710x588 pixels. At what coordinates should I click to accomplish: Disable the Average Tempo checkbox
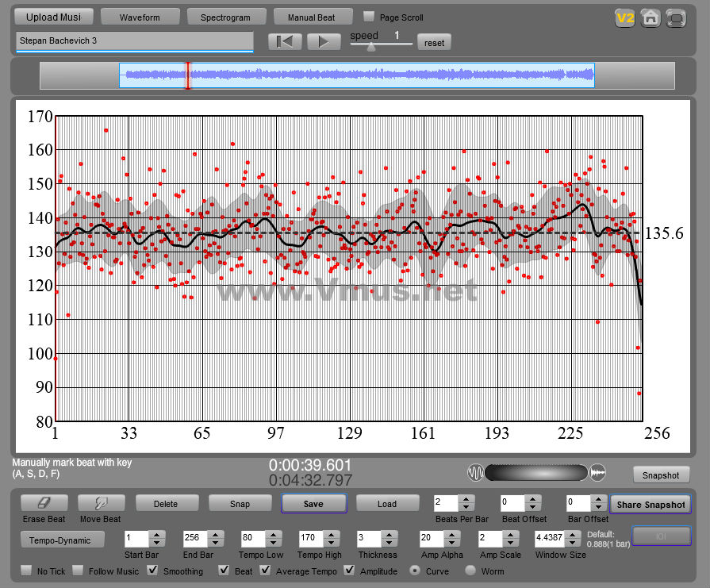(x=265, y=570)
